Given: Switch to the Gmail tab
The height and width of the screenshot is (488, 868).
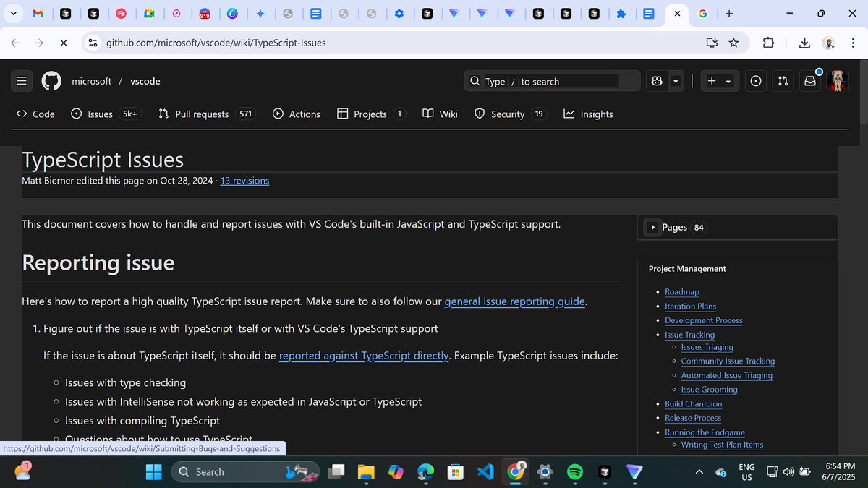Looking at the screenshot, I should [x=38, y=13].
